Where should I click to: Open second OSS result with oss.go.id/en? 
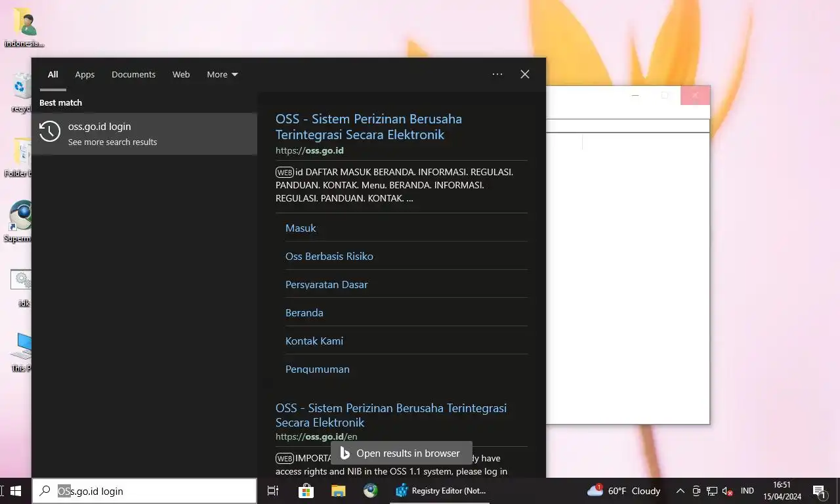point(391,415)
